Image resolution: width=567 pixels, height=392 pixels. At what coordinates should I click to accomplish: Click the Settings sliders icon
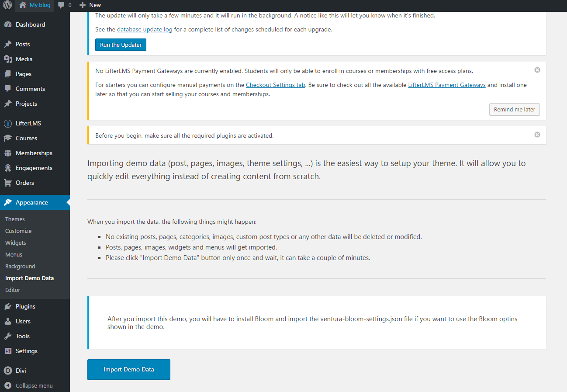[x=8, y=351]
